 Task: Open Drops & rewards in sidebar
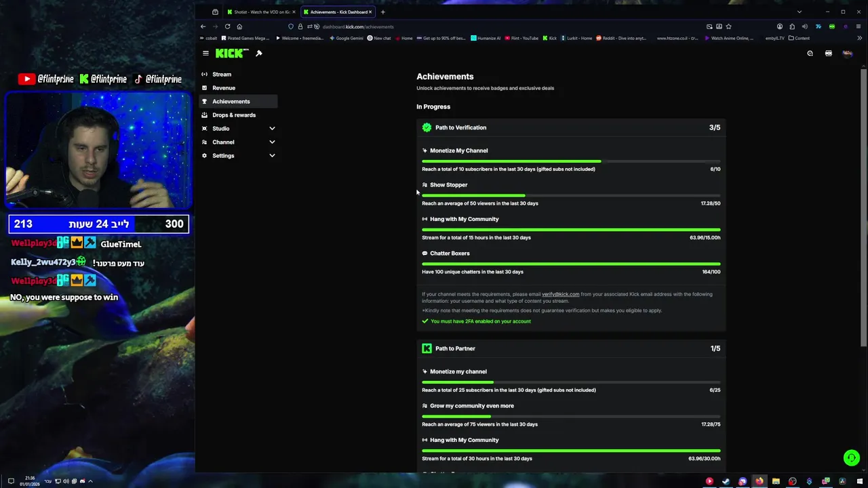tap(238, 115)
